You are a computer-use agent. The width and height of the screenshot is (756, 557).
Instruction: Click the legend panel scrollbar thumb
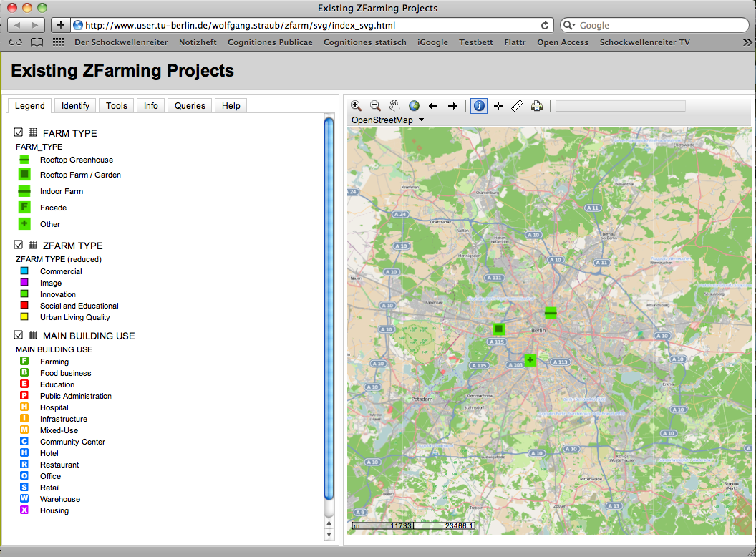point(329,309)
